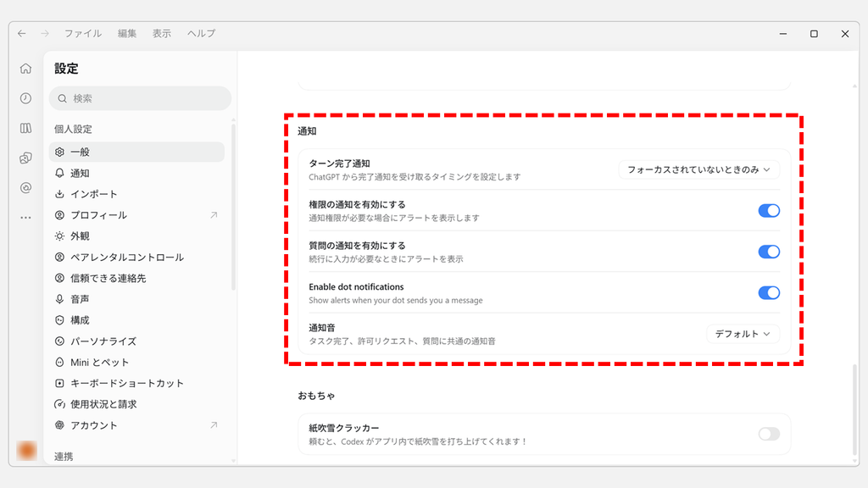Click the icon beside パーソナライズ

point(60,341)
